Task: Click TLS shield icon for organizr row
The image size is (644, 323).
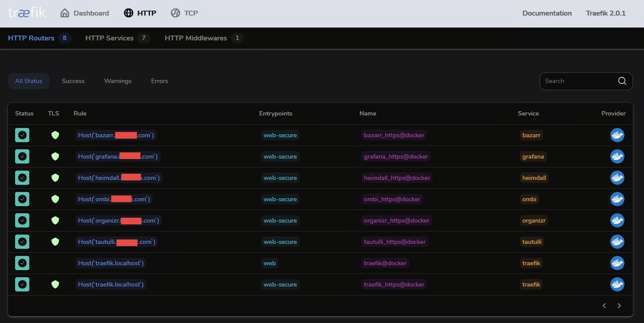Action: point(55,220)
